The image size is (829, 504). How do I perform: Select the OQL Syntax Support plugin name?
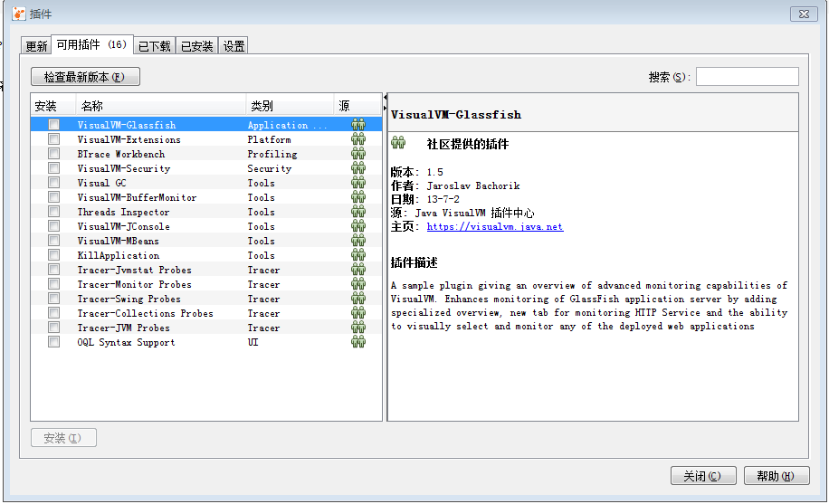pos(126,342)
